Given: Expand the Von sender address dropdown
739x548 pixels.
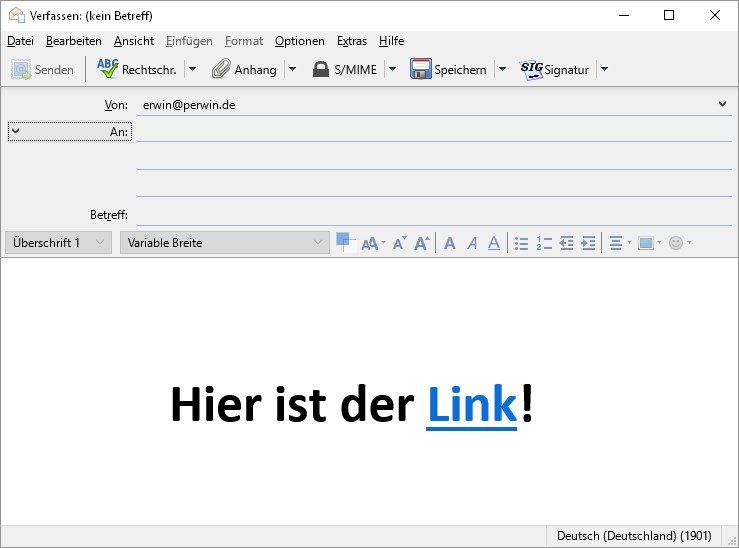Looking at the screenshot, I should click(x=722, y=104).
